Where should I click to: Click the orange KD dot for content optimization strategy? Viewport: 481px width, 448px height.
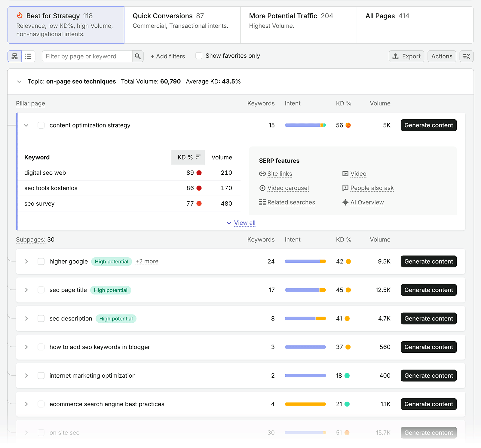348,125
